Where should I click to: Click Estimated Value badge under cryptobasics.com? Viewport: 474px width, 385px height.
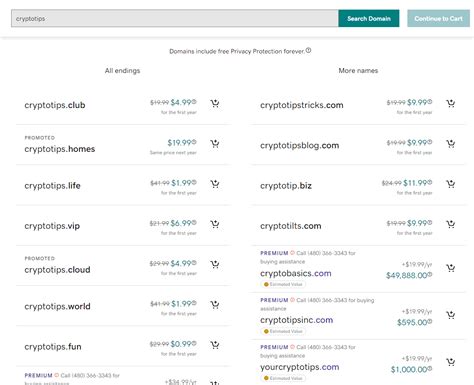tap(283, 284)
